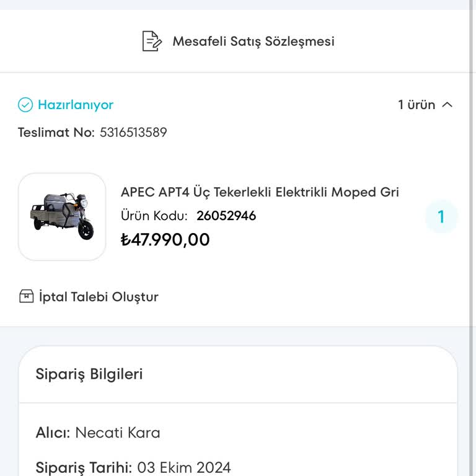Viewport: 476px width, 476px height.
Task: Select product code 26052946
Action: tap(226, 216)
